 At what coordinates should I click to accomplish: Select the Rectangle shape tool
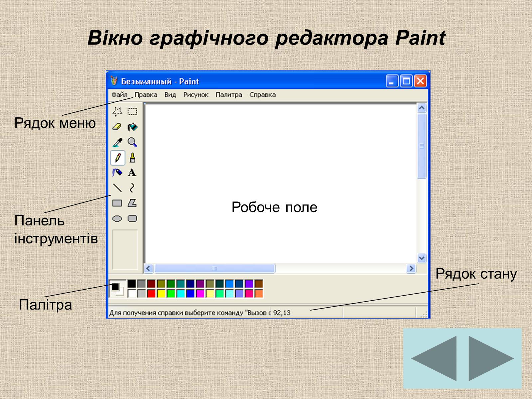pyautogui.click(x=117, y=203)
